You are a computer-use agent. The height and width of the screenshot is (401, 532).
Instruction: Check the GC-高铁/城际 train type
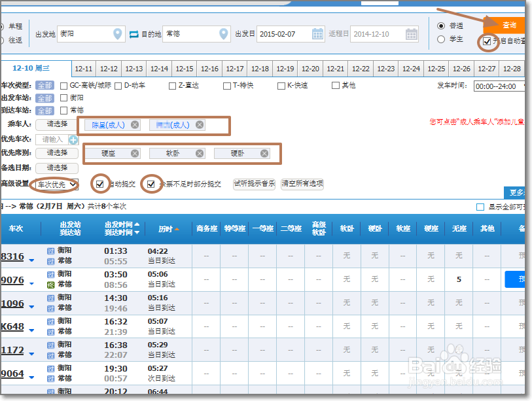pyautogui.click(x=63, y=86)
